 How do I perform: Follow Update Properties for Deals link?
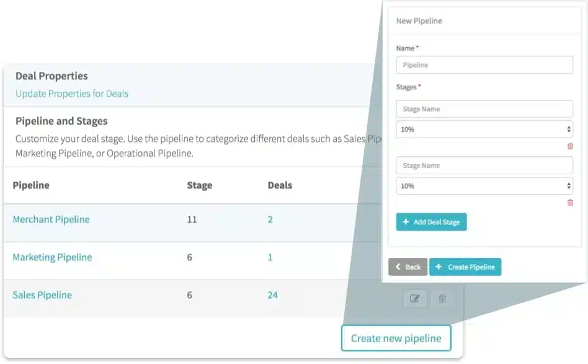72,94
